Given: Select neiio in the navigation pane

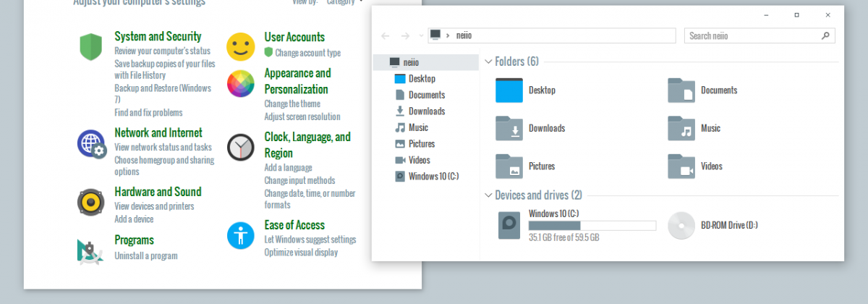Looking at the screenshot, I should (426, 62).
